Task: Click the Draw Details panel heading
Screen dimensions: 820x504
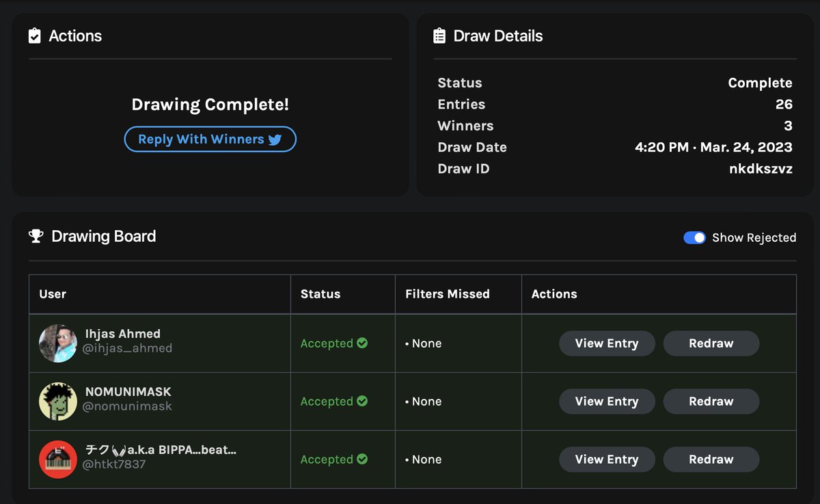Action: (x=498, y=36)
